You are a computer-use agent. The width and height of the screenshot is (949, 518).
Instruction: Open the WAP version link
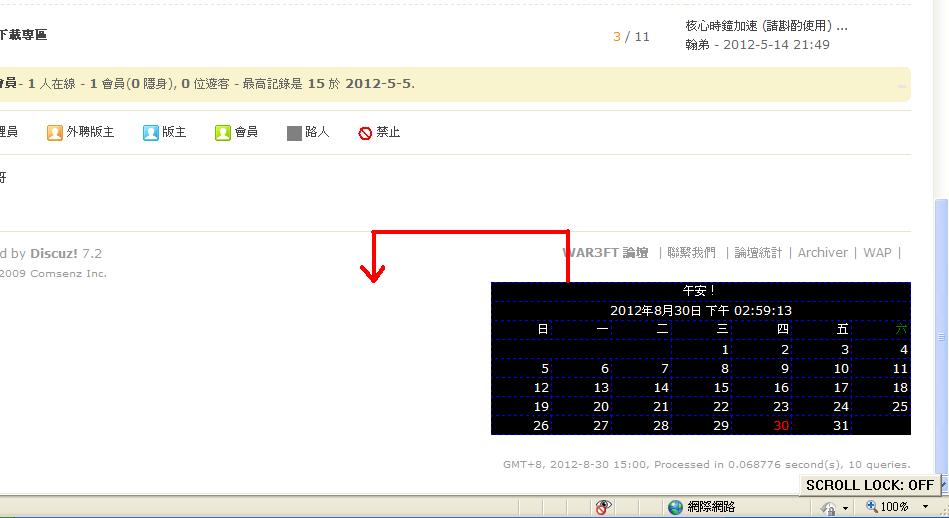pos(877,252)
